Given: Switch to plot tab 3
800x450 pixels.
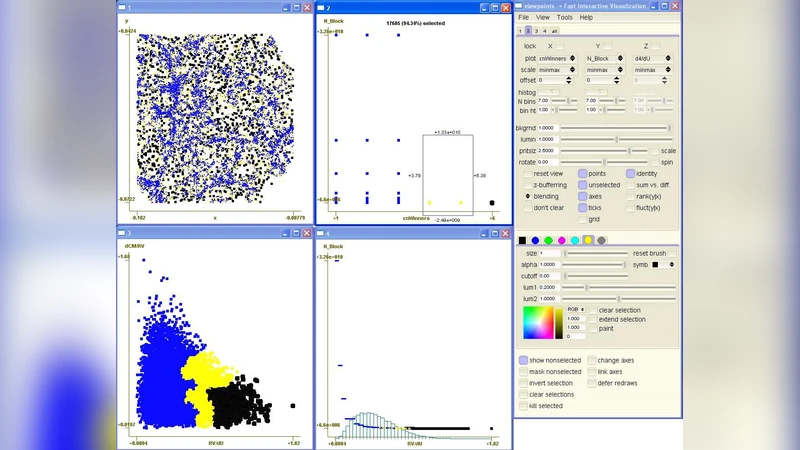Looking at the screenshot, I should tap(536, 31).
